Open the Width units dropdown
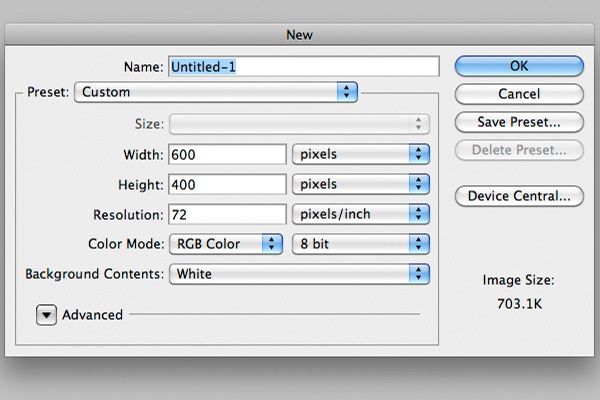600x400 pixels. point(360,155)
